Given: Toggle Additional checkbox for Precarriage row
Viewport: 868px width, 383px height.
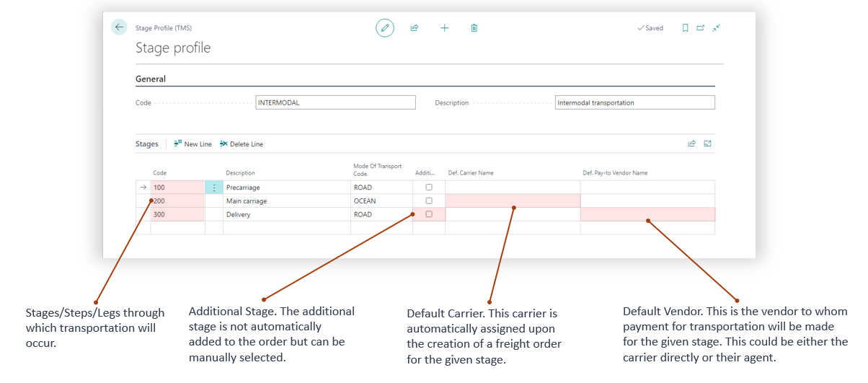Looking at the screenshot, I should click(x=429, y=188).
